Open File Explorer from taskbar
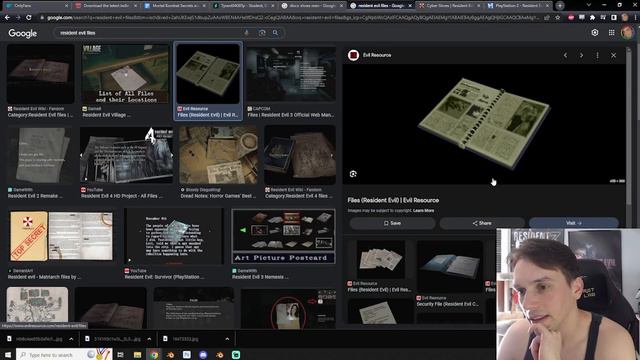This screenshot has width=640, height=360. 138,355
